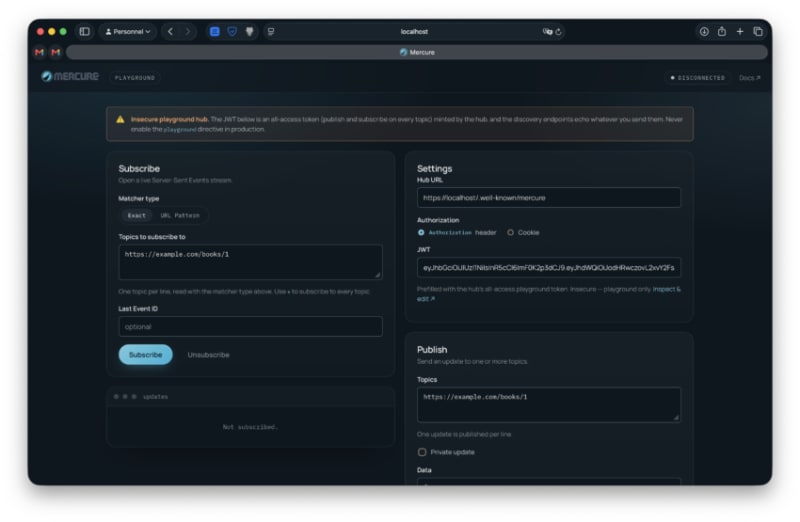Click the Share icon in Safari toolbar
This screenshot has height=522, width=800.
721,32
